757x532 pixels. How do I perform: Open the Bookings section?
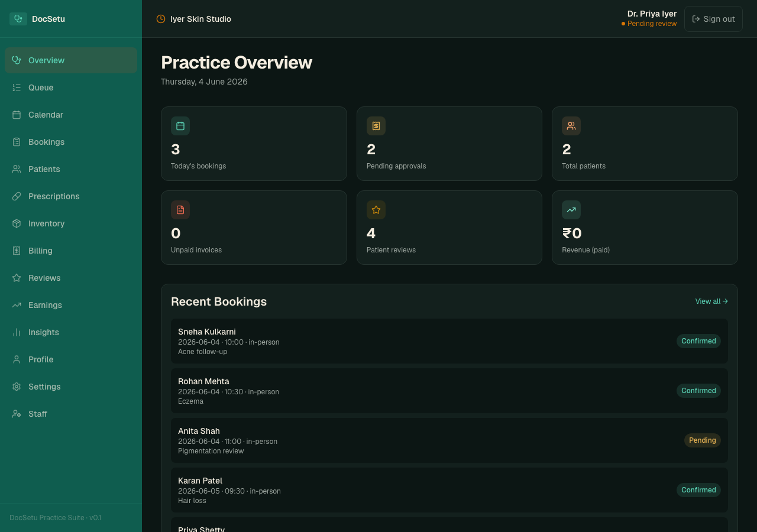pyautogui.click(x=71, y=142)
